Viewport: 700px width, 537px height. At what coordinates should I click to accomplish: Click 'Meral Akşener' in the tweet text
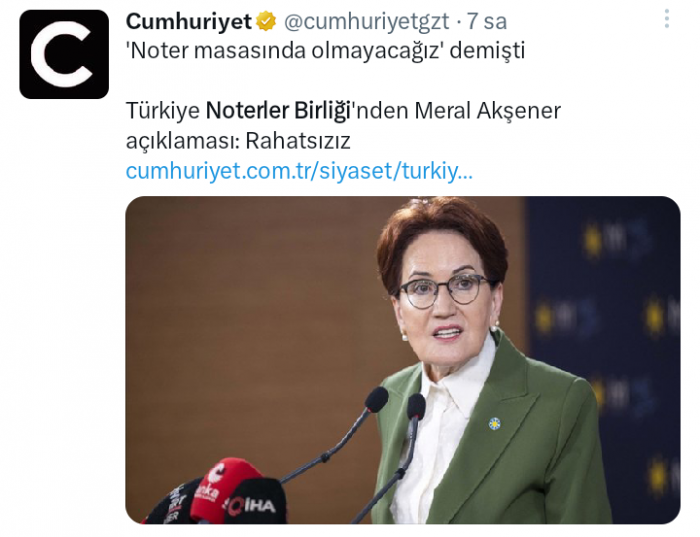point(488,111)
